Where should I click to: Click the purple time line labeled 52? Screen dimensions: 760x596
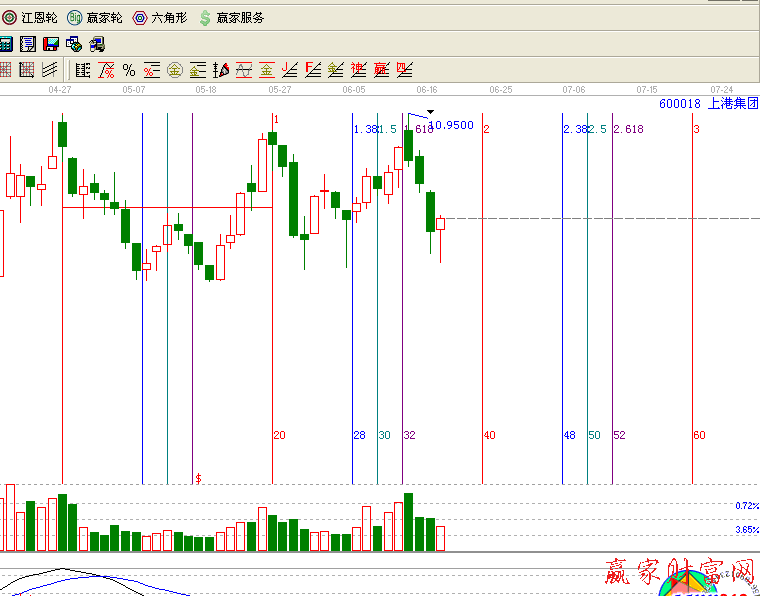pos(612,300)
